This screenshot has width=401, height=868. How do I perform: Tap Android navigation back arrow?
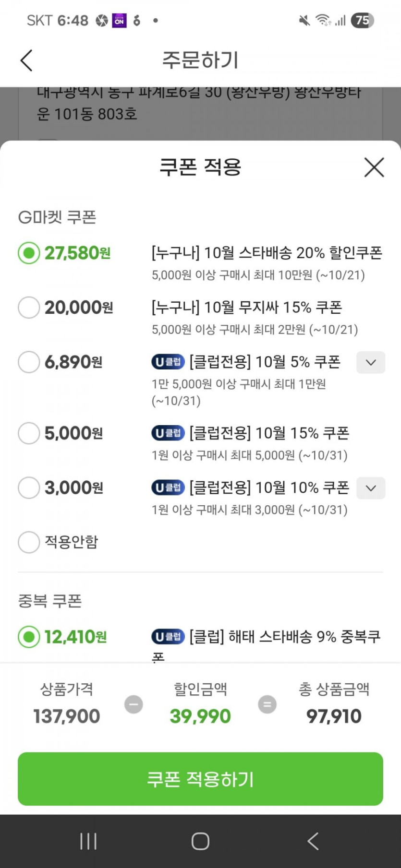pos(313,841)
